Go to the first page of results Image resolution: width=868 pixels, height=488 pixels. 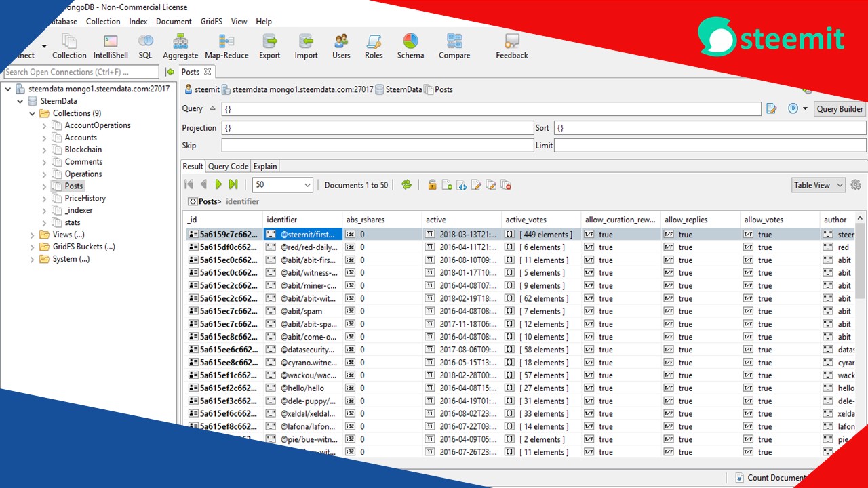[x=189, y=184]
